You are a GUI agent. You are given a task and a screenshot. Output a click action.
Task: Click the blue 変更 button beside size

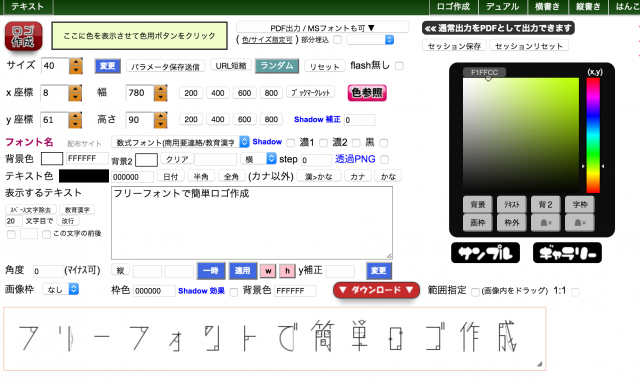coord(108,66)
